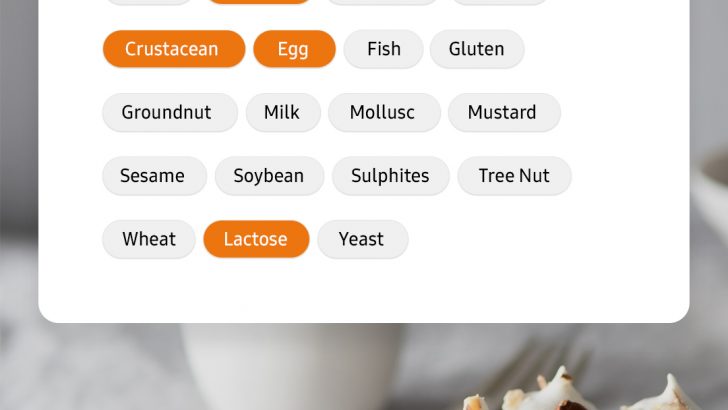Toggle the Groundnut allergen chip
Screen dimensions: 728x410
click(167, 112)
